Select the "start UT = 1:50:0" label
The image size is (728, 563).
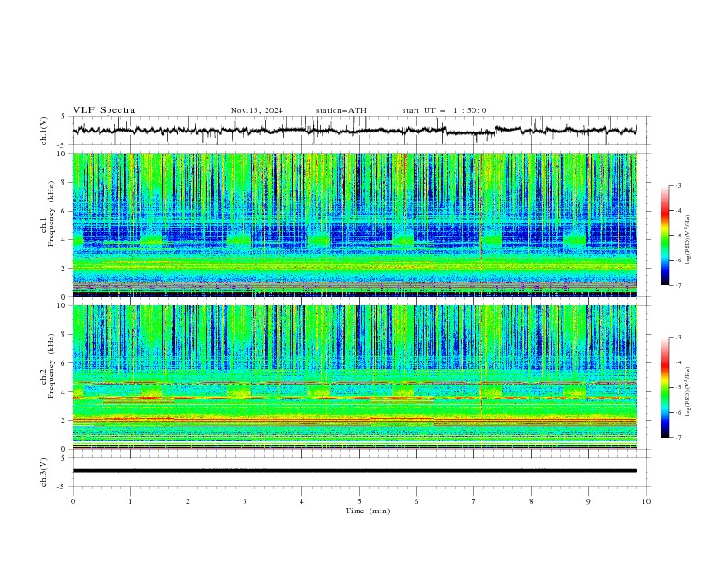click(444, 110)
